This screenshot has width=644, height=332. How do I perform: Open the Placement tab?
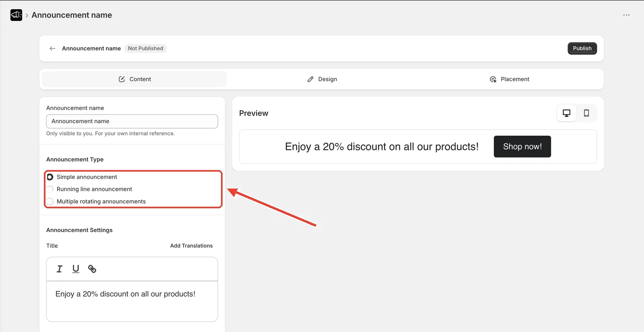[510, 79]
